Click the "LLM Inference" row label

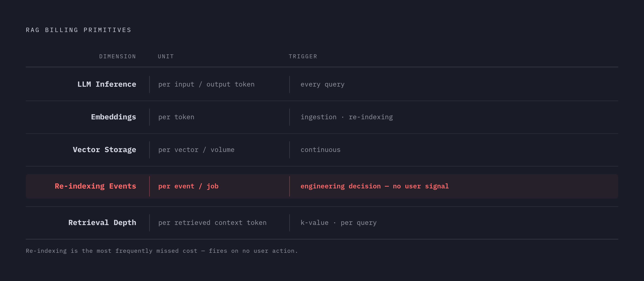[107, 84]
